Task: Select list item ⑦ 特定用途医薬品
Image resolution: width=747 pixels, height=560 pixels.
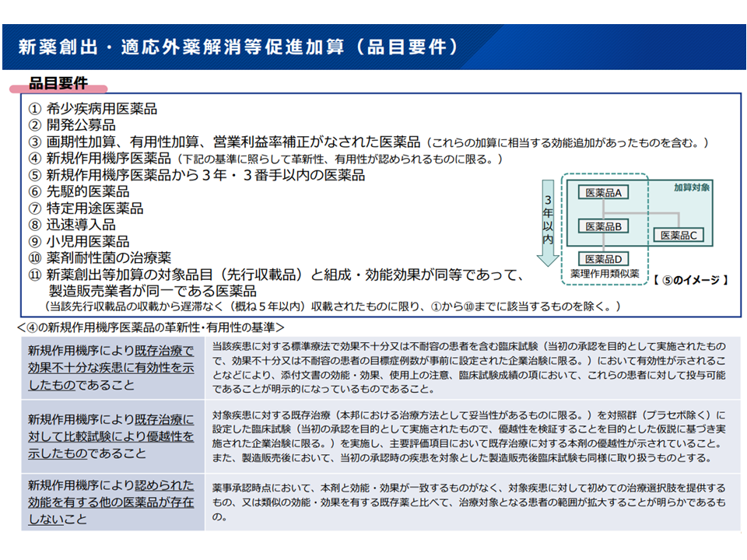Action: coord(86,208)
